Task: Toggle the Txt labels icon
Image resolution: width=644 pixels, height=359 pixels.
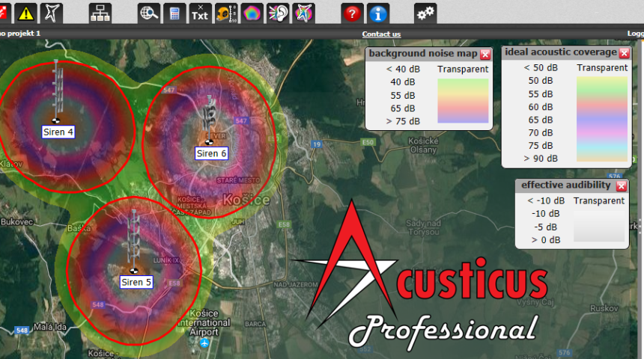Action: (200, 13)
